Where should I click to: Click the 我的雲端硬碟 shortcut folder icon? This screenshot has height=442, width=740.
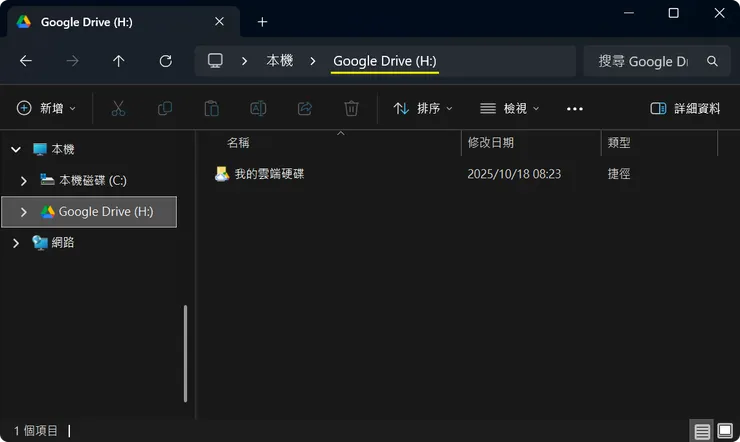(x=222, y=174)
